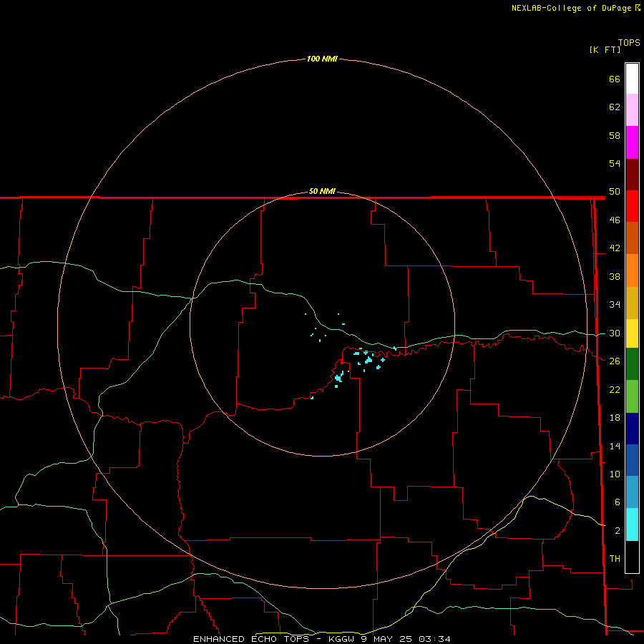The width and height of the screenshot is (644, 644).
Task: Click the white swatch in the tops legend
Action: point(632,79)
